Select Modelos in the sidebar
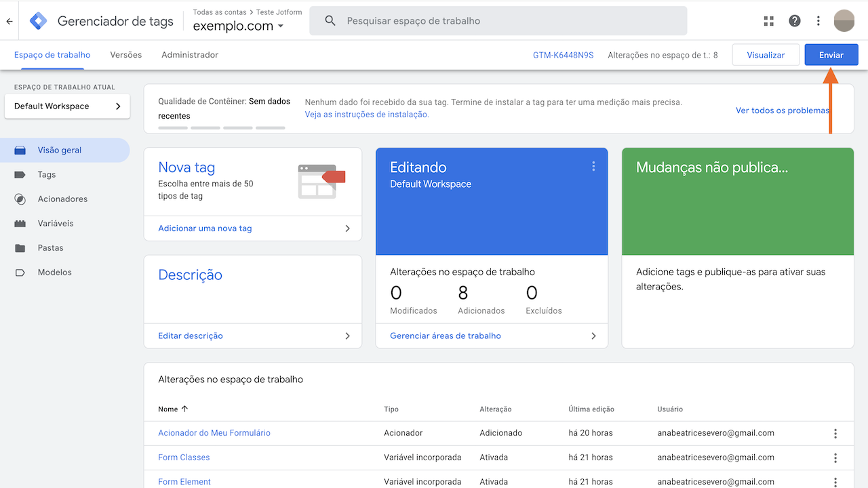Screen dimensions: 868x488 [x=53, y=272]
